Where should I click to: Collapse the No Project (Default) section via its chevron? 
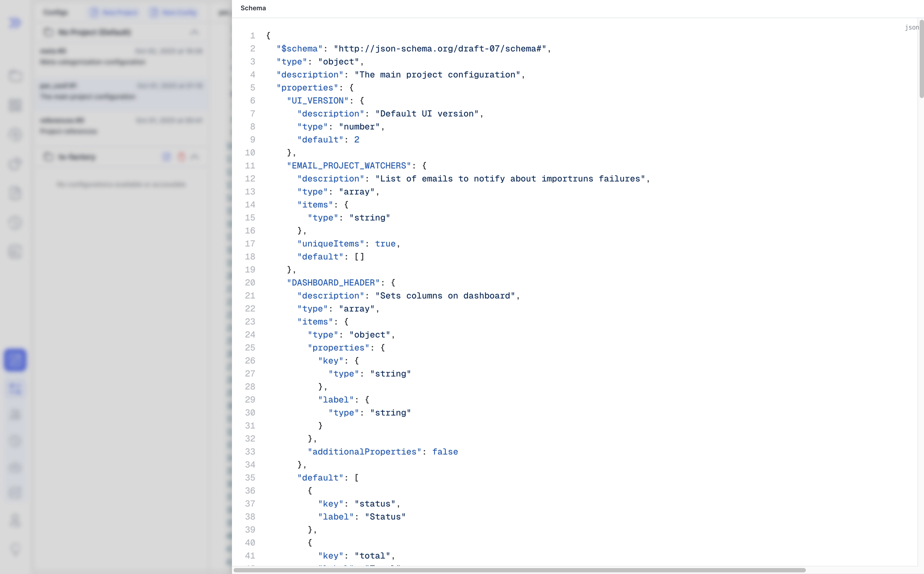pyautogui.click(x=195, y=32)
